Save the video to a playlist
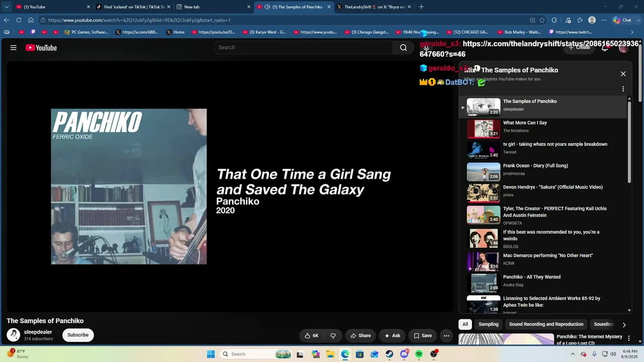The height and width of the screenshot is (362, 644). point(423,336)
